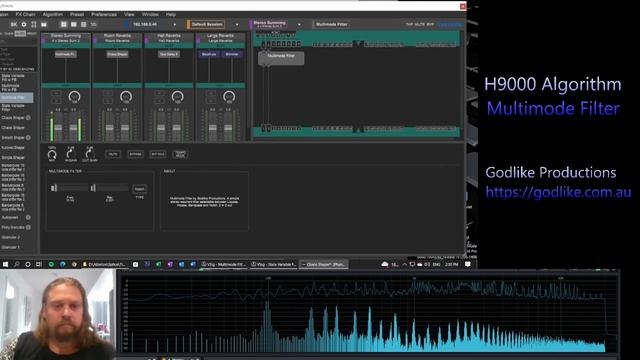This screenshot has height=360, width=640.
Task: Open Task View from the taskbar
Action: 39,264
